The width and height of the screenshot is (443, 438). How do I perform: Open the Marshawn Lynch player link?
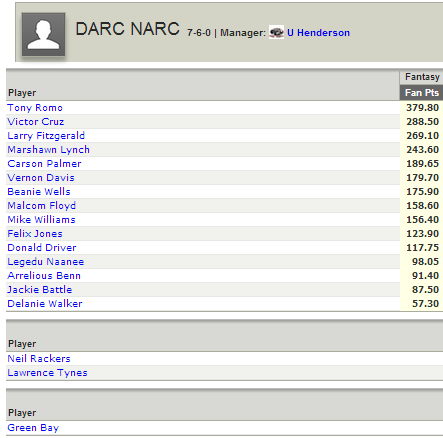[49, 150]
